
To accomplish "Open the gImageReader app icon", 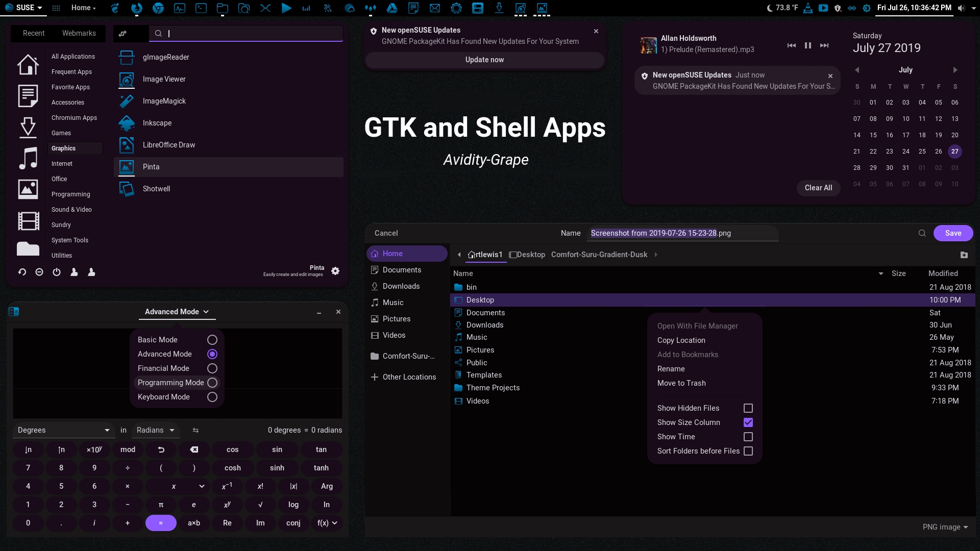I will point(127,57).
